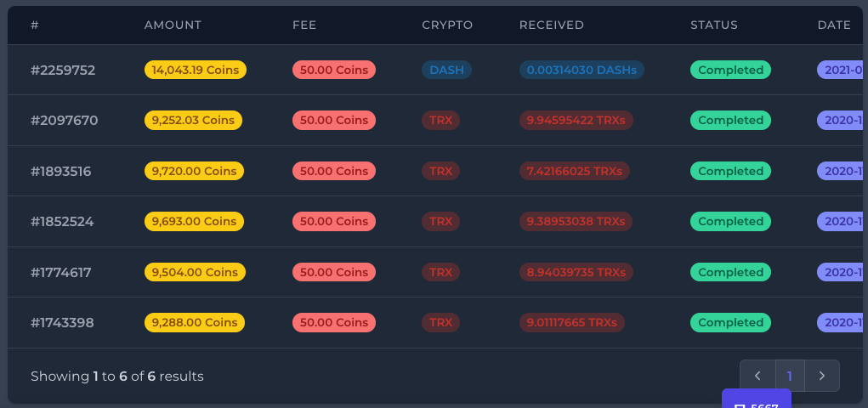
Task: Click transaction ID #1743398
Action: [62, 323]
